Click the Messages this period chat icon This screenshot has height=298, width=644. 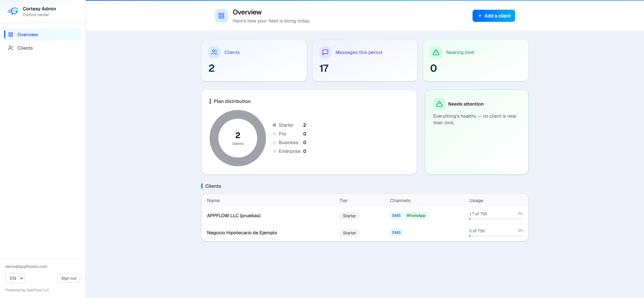click(325, 52)
